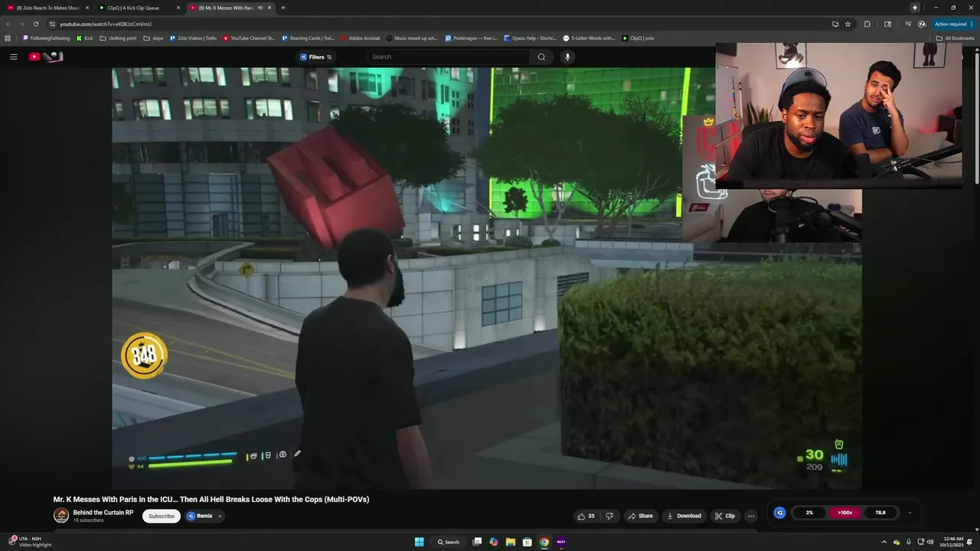Open the Zolo Videos Trello bookmark

coord(193,37)
